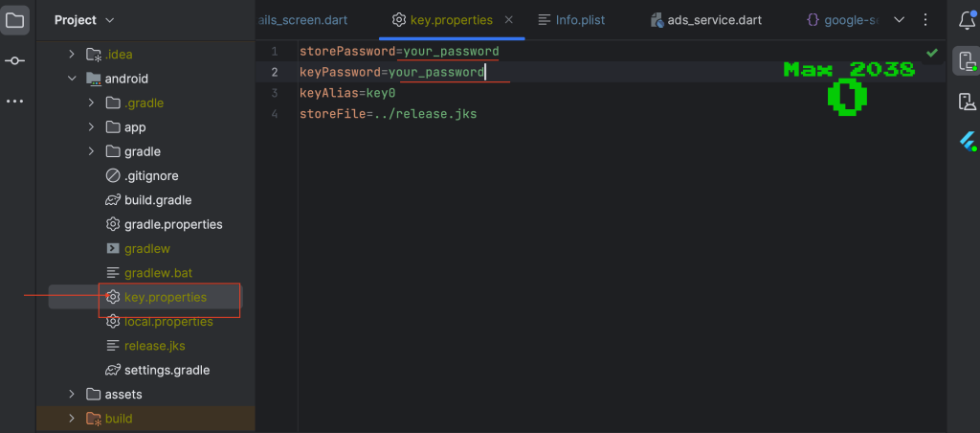Screen dimensions: 980x433
Task: Place cursor in keyPassword line
Action: click(391, 72)
